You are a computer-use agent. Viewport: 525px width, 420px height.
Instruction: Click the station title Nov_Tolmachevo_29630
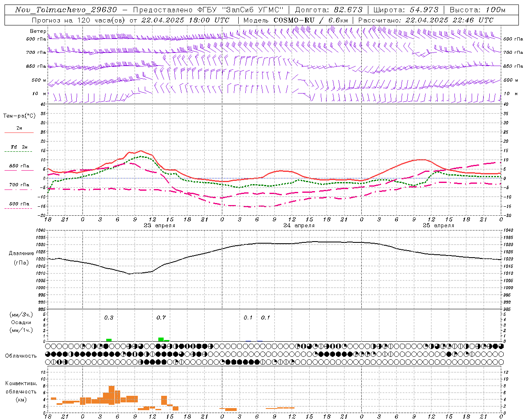(x=66, y=10)
